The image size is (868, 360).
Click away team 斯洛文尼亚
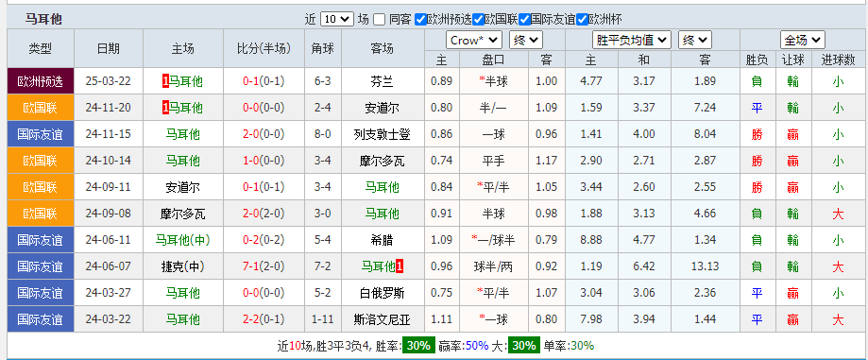click(x=382, y=319)
